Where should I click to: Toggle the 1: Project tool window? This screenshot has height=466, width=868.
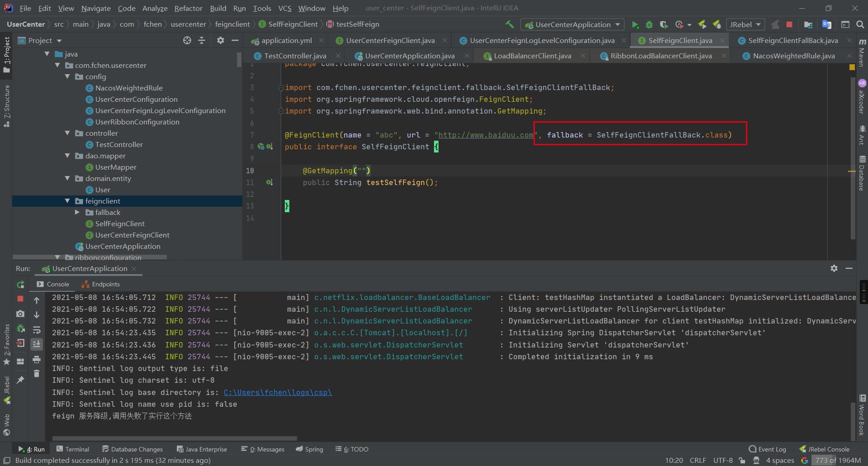click(x=6, y=54)
